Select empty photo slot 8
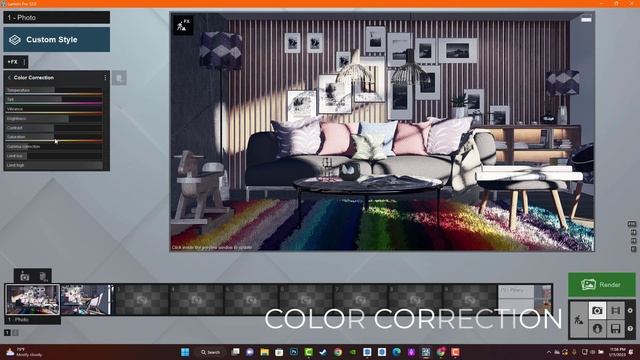640x360 pixels. click(x=415, y=300)
